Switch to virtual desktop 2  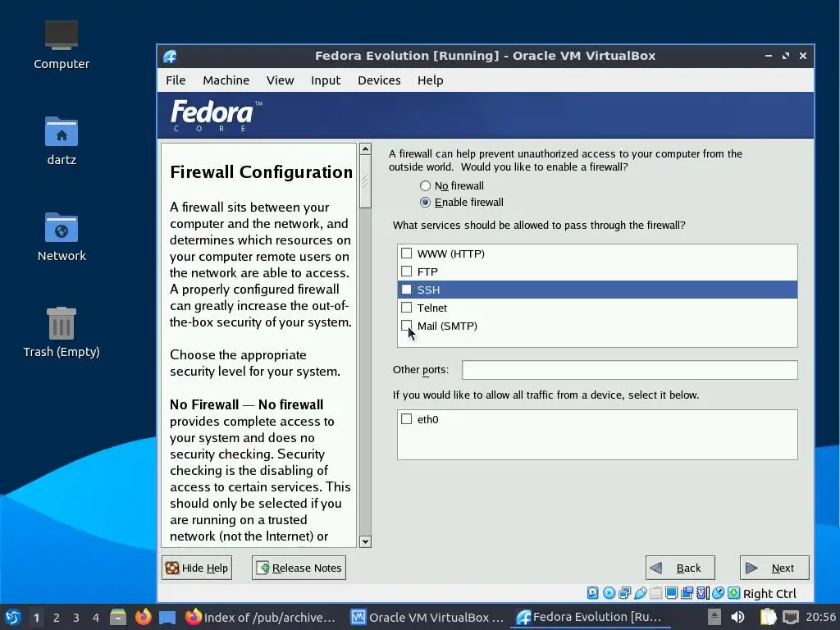[57, 617]
